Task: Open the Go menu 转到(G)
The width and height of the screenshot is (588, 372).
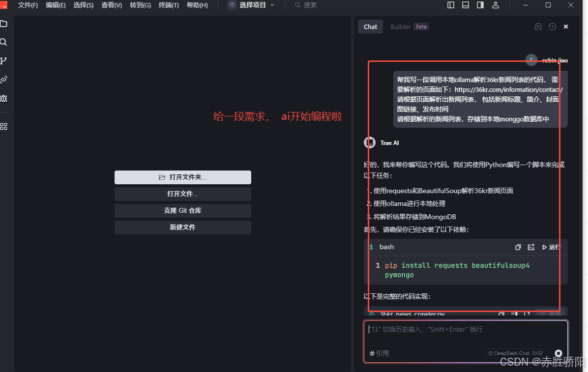Action: [140, 5]
